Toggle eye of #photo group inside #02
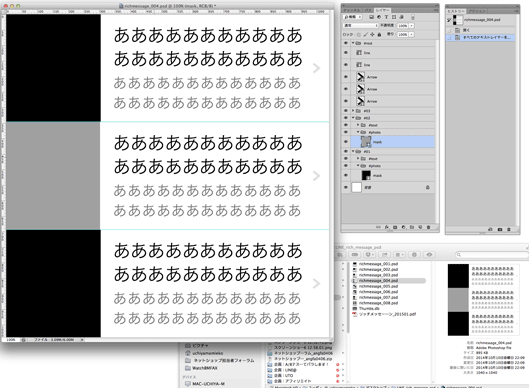This screenshot has height=388, width=529. click(x=345, y=132)
